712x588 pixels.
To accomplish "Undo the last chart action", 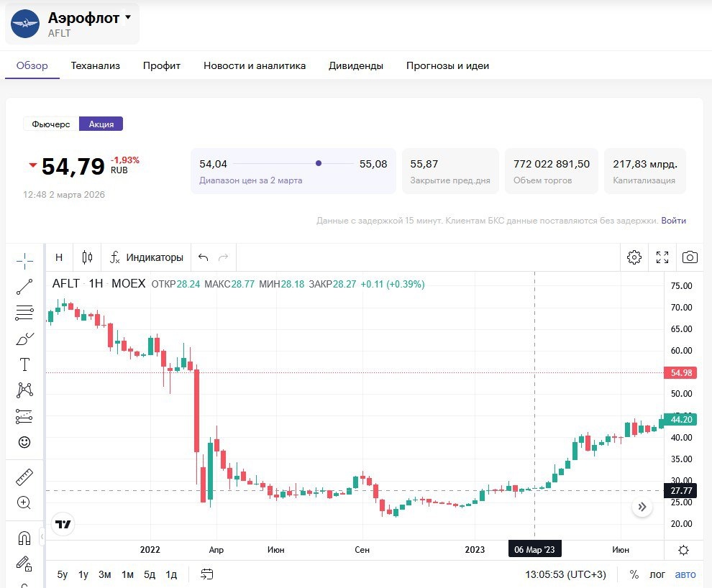I will 203,258.
